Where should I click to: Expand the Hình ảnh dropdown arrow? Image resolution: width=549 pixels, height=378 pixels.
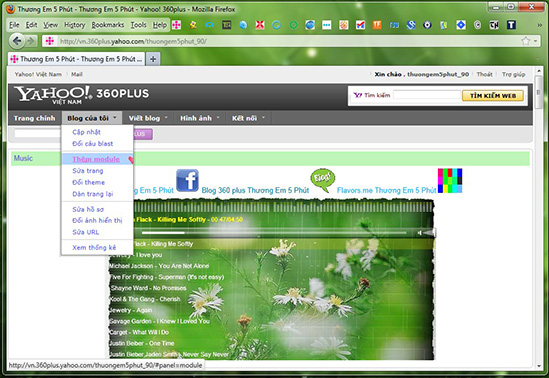218,118
